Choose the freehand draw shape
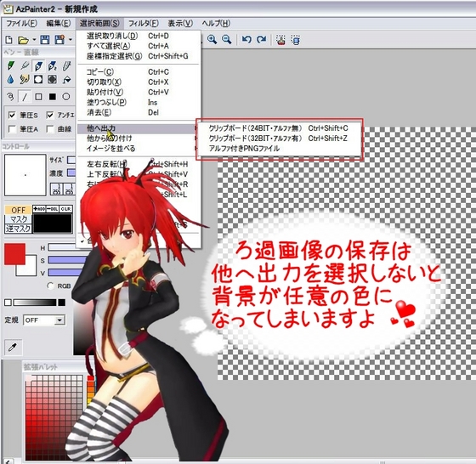This screenshot has height=464, width=476. [x=10, y=97]
